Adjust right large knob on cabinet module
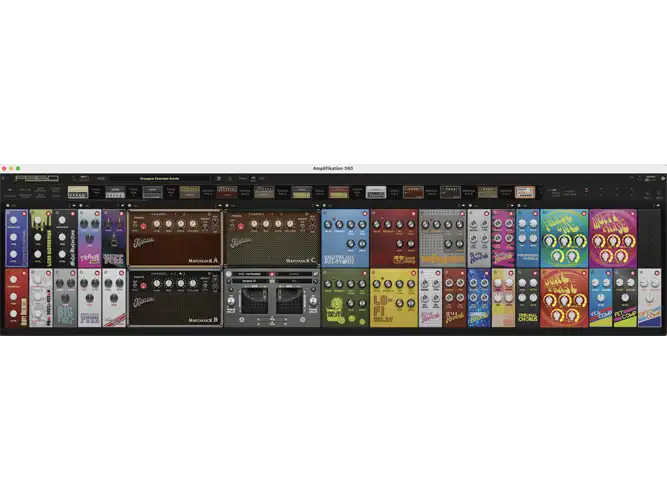The height and width of the screenshot is (500, 667). click(313, 301)
